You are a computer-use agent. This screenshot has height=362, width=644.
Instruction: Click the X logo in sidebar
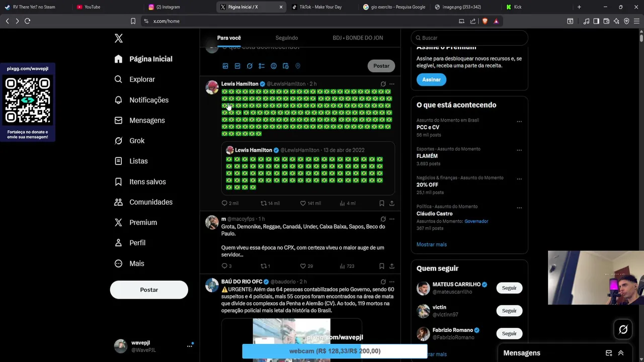(x=119, y=38)
